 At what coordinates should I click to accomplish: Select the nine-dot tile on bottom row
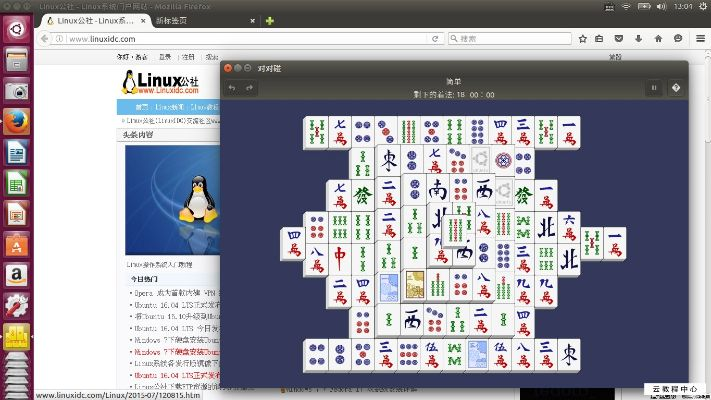(x=409, y=354)
